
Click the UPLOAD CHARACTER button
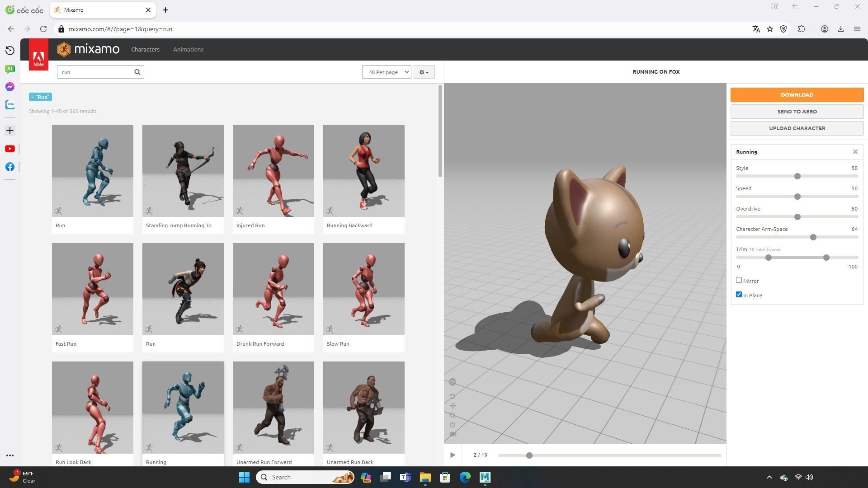797,128
